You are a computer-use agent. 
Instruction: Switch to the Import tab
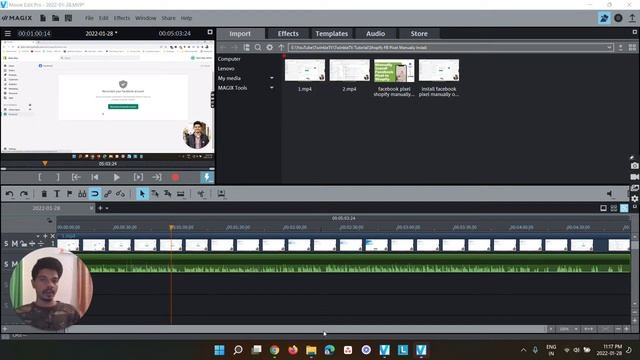pyautogui.click(x=240, y=33)
